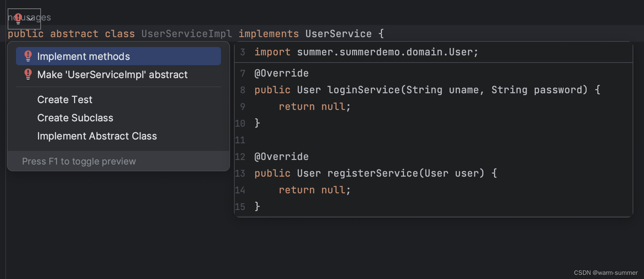Select the Implement methods quick fix
This screenshot has height=279, width=644.
118,56
